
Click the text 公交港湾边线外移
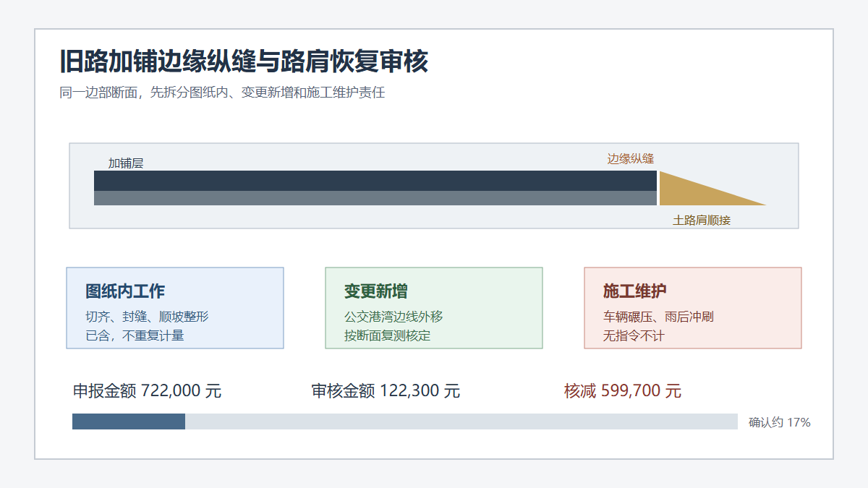coord(393,317)
